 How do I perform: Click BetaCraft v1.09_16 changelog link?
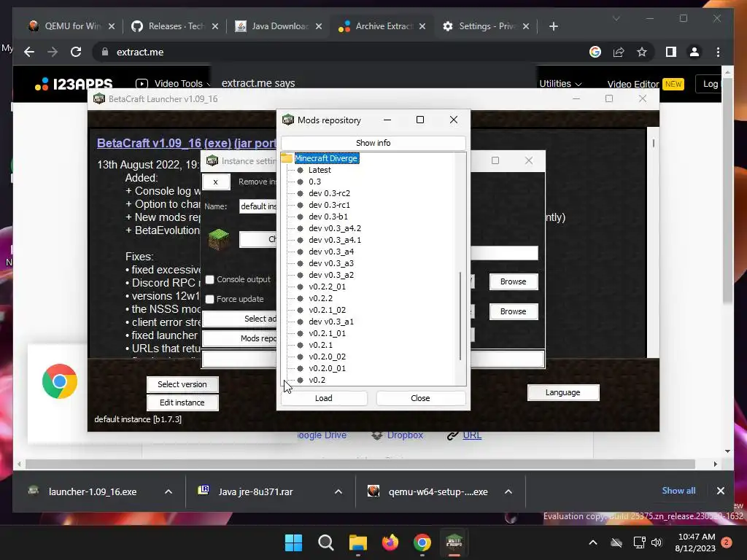pos(186,143)
